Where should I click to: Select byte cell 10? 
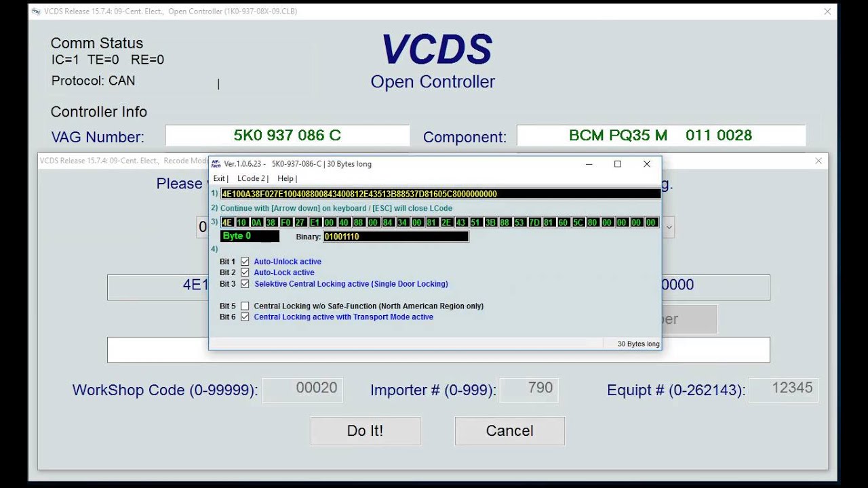tap(241, 222)
